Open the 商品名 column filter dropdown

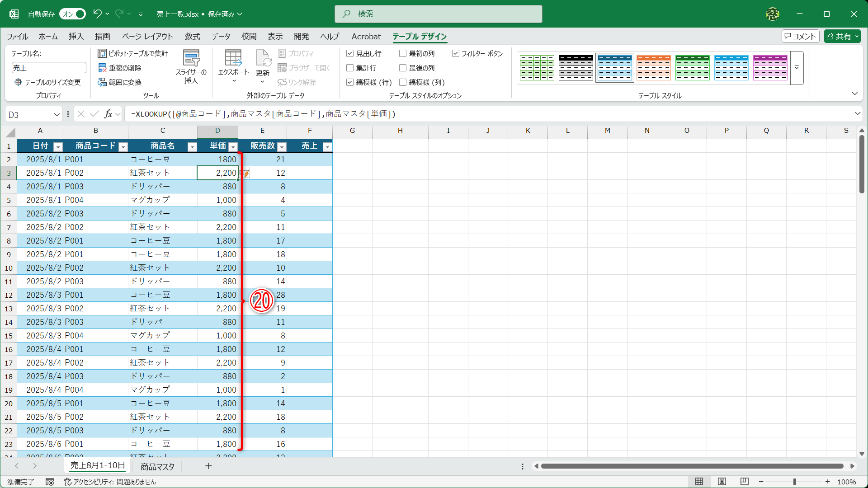click(x=192, y=146)
